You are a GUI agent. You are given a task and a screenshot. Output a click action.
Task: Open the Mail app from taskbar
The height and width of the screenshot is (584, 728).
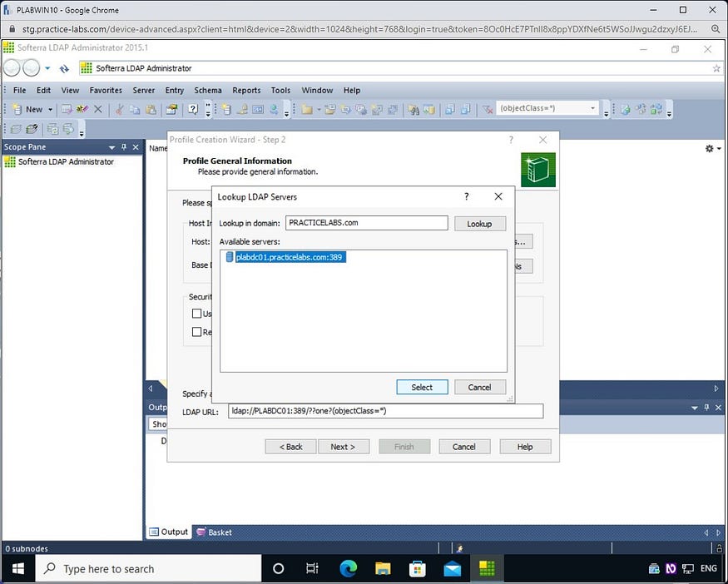click(453, 569)
